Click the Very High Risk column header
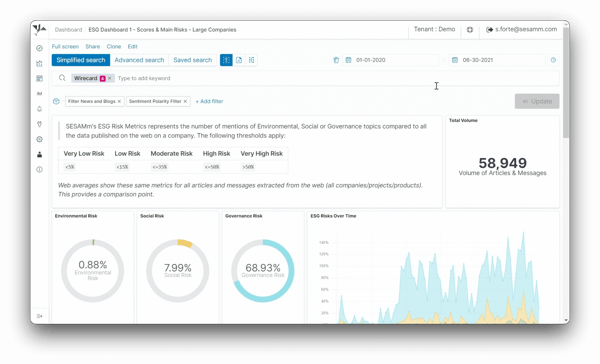 261,154
